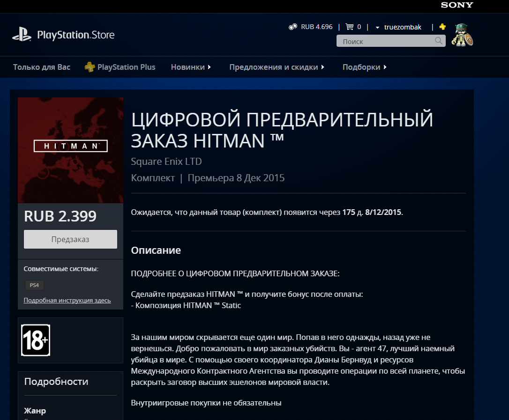Viewport: 509px width, 420px height.
Task: Click the Комплект label
Action: coord(153,178)
